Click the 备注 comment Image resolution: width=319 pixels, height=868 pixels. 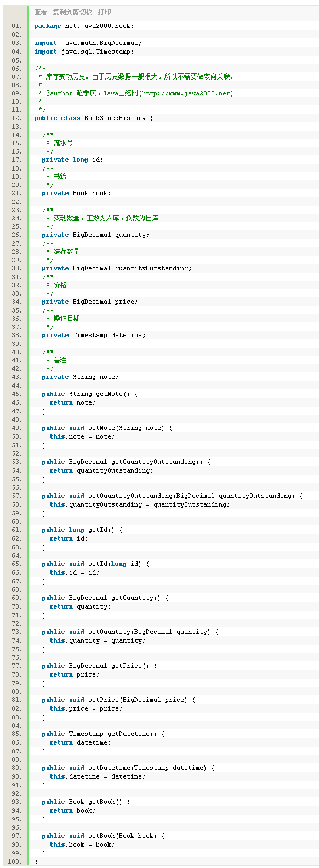point(56,360)
